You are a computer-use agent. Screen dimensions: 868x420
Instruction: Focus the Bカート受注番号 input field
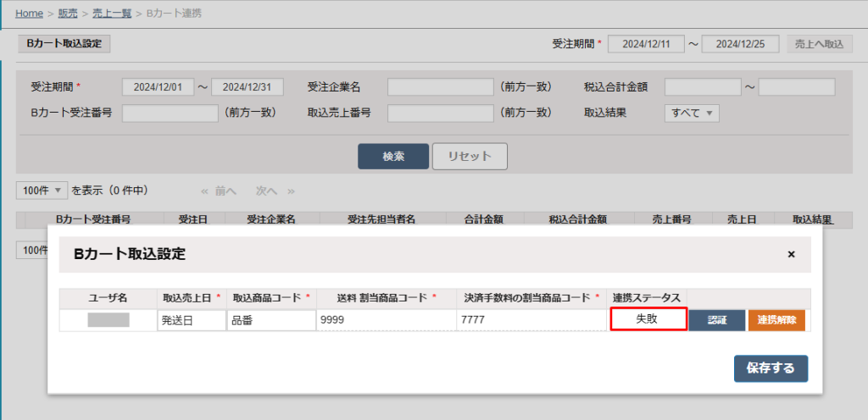click(x=170, y=113)
